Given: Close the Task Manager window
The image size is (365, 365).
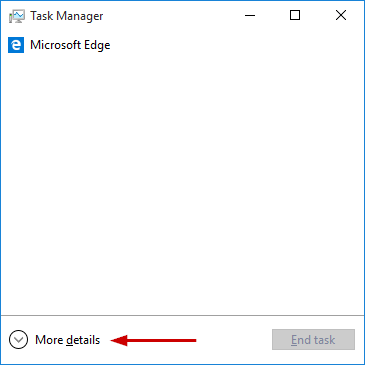Looking at the screenshot, I should [341, 15].
